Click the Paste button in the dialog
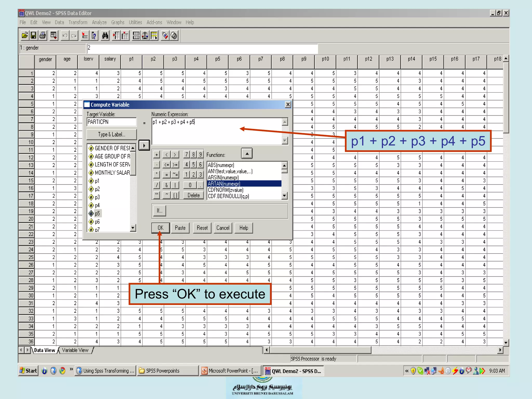This screenshot has height=399, width=532. point(180,228)
